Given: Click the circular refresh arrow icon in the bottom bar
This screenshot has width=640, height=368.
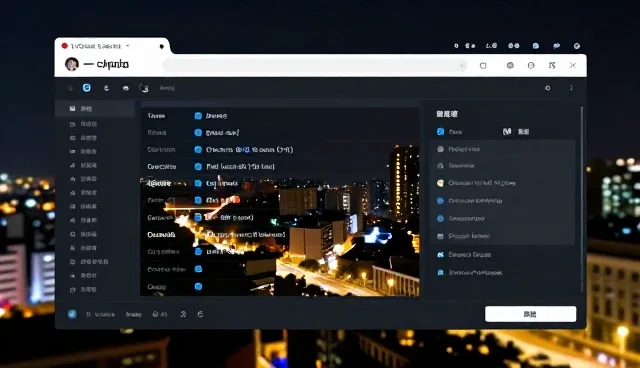Looking at the screenshot, I should pos(200,314).
